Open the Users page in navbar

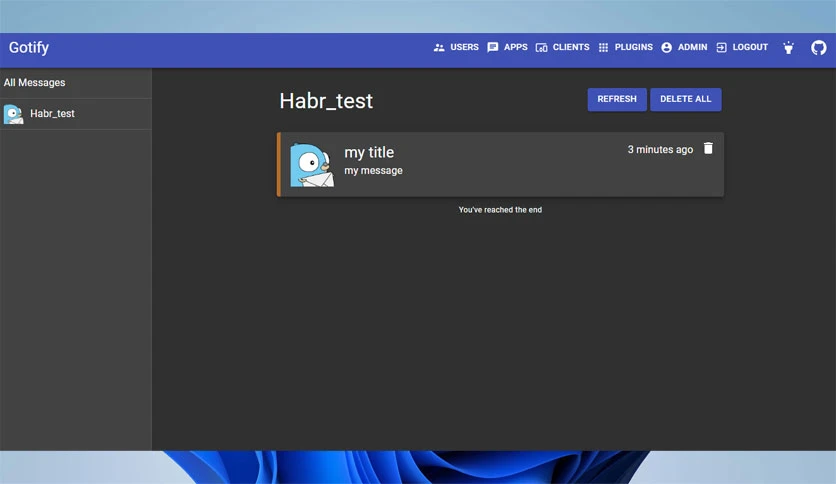pos(456,47)
